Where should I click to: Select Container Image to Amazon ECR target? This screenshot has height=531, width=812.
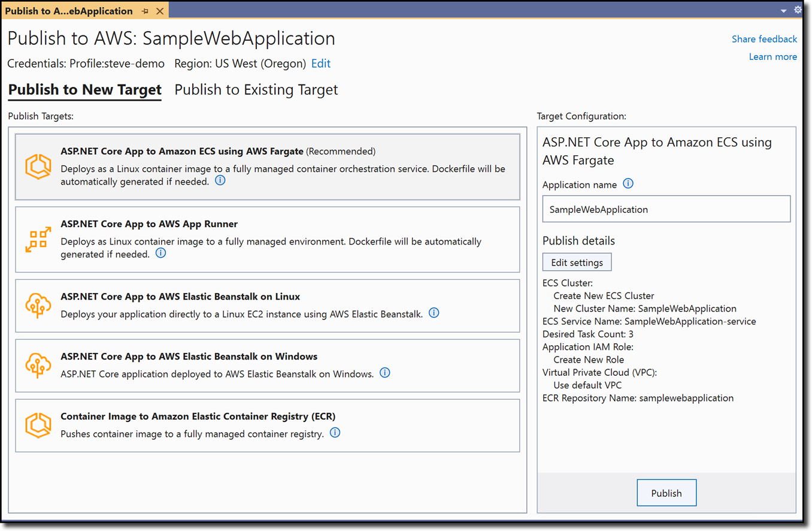(x=268, y=425)
